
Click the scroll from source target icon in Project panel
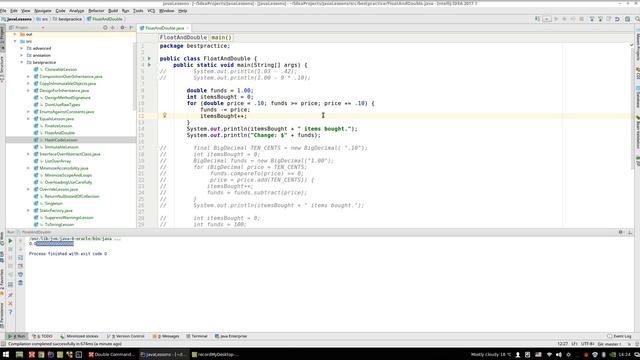[x=105, y=27]
